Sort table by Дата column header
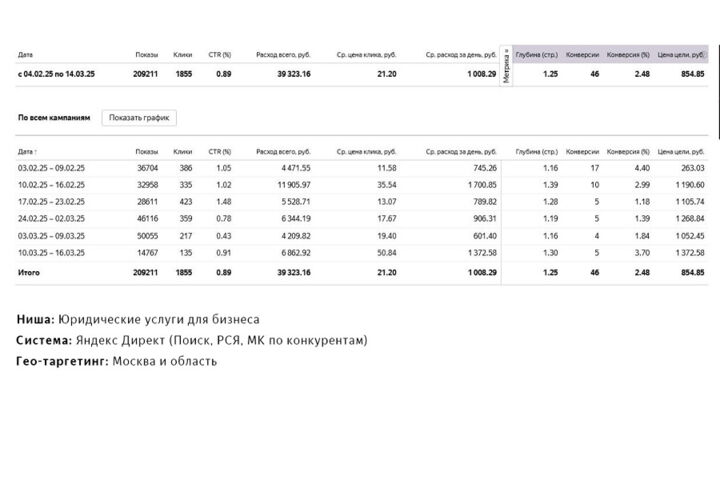This screenshot has width=720, height=480. (27, 152)
